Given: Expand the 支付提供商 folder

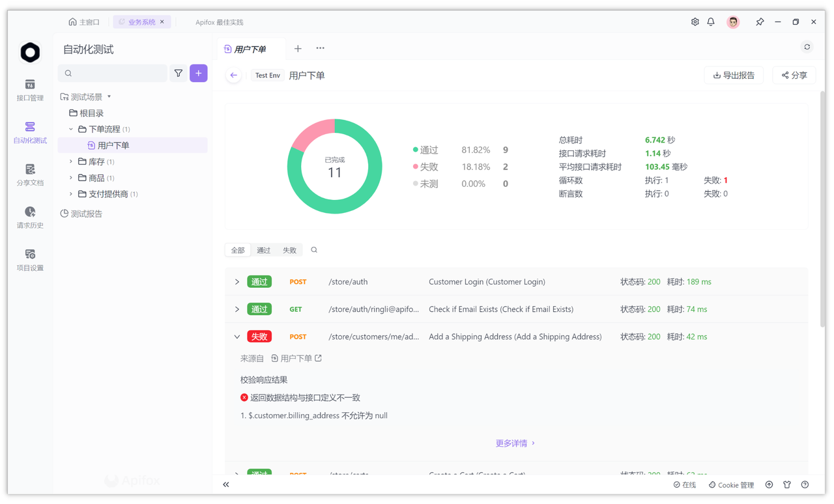Looking at the screenshot, I should coord(71,194).
